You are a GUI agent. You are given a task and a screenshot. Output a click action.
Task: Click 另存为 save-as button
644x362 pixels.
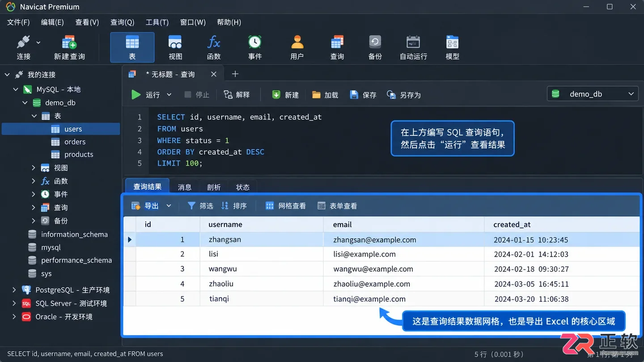click(x=404, y=95)
